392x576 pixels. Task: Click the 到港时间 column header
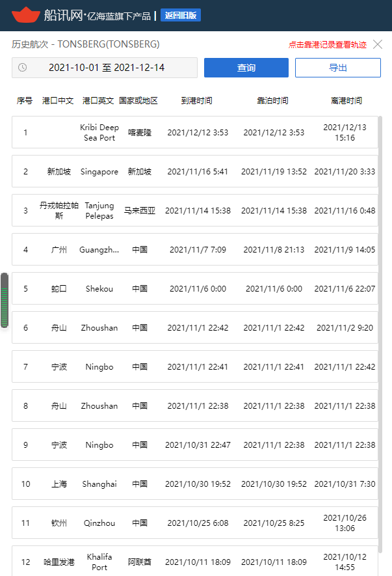(197, 101)
